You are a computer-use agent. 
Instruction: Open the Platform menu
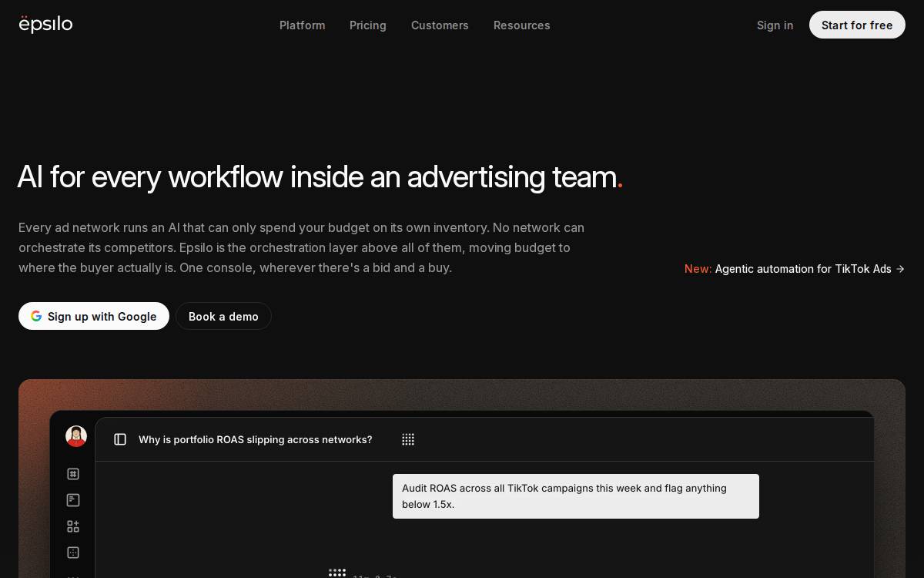coord(302,25)
